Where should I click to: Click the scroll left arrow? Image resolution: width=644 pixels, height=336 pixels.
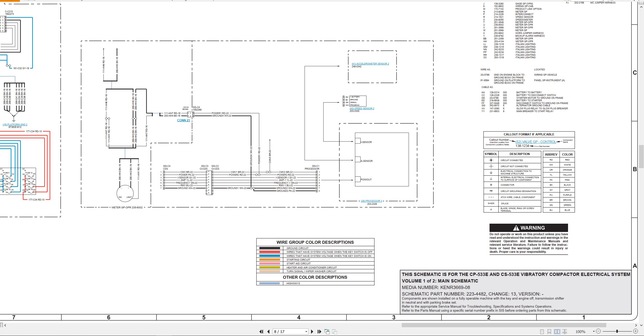pyautogui.click(x=5, y=325)
